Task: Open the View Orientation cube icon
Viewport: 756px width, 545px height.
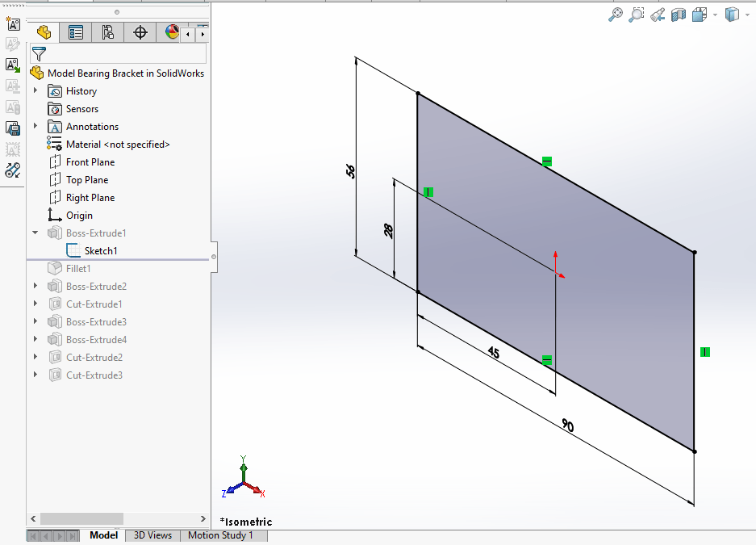Action: click(x=699, y=15)
